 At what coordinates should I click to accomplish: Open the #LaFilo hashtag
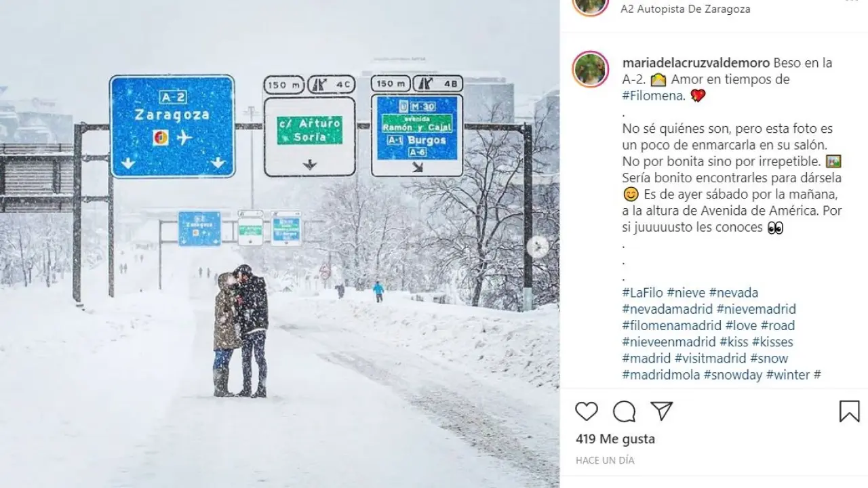[x=642, y=293]
